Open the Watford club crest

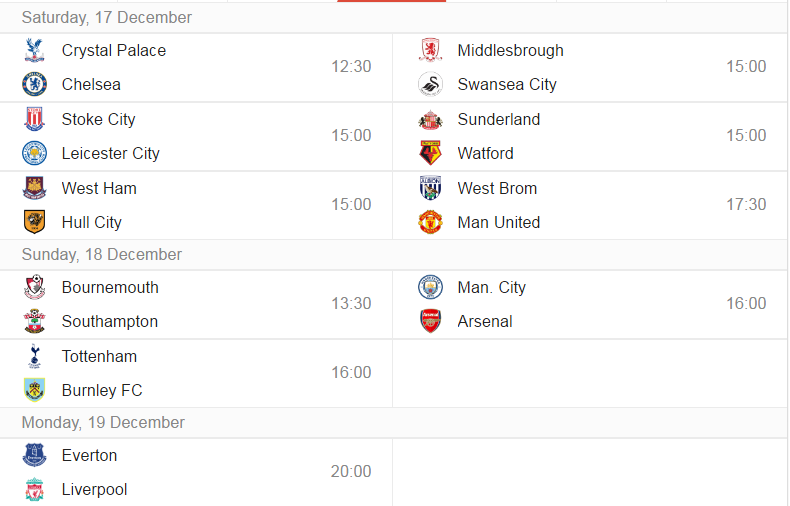pyautogui.click(x=430, y=153)
